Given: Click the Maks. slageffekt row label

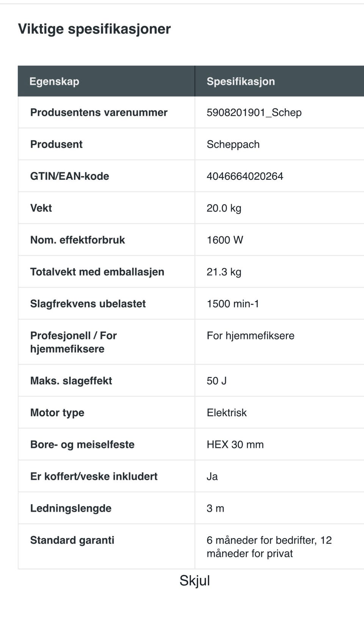Looking at the screenshot, I should pos(71,381).
